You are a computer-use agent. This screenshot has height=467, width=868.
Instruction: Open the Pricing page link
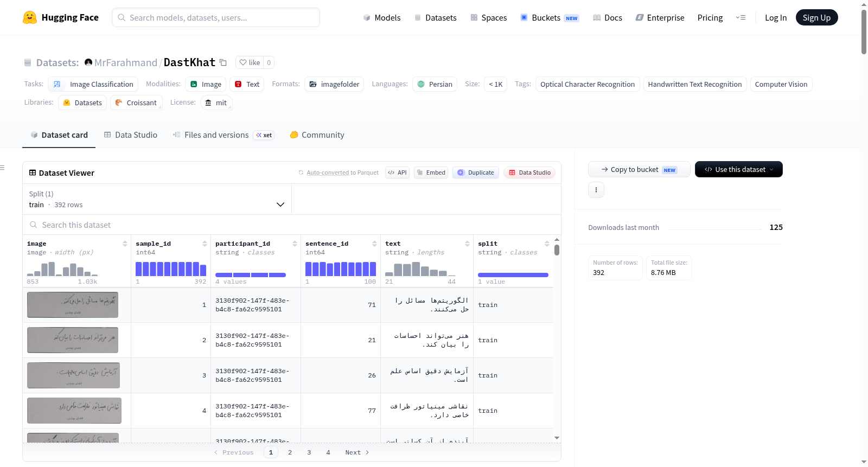point(710,17)
